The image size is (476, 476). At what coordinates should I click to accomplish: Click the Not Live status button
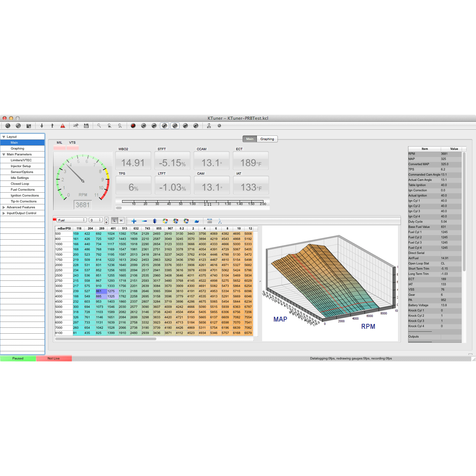point(54,358)
